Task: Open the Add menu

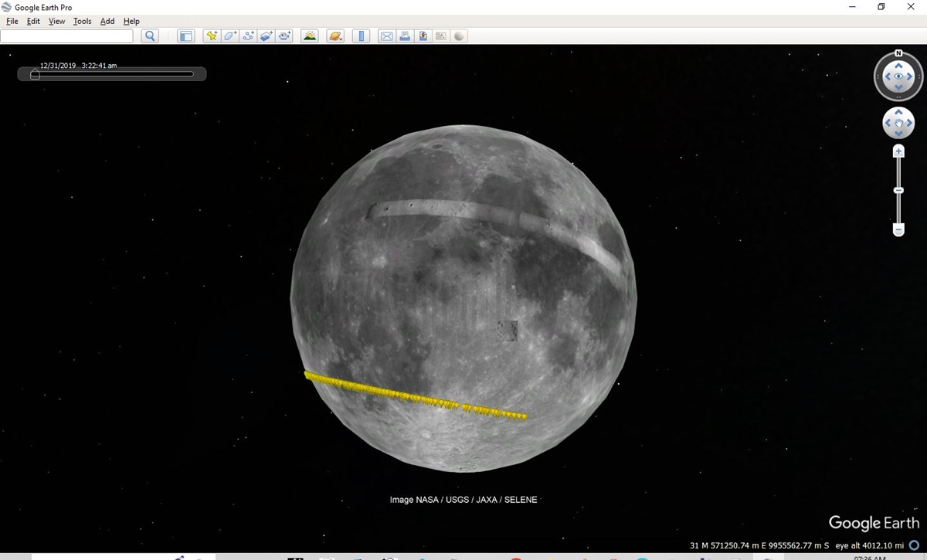Action: pos(107,21)
